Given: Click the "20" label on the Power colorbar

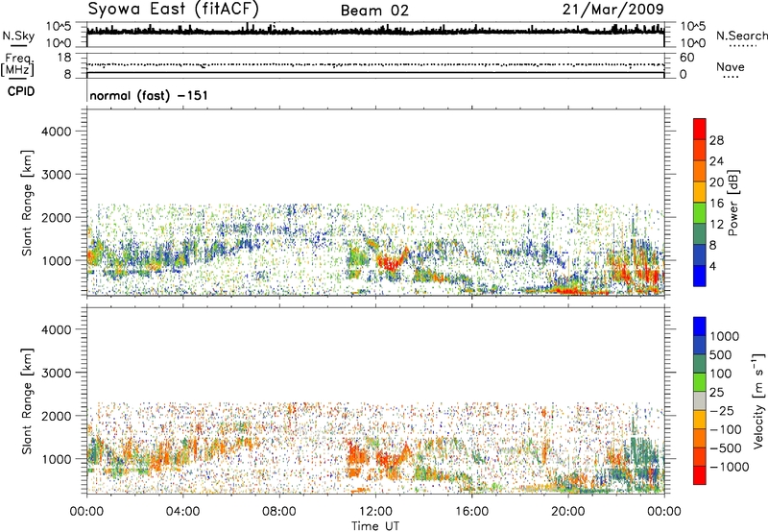Looking at the screenshot, I should coord(716,182).
